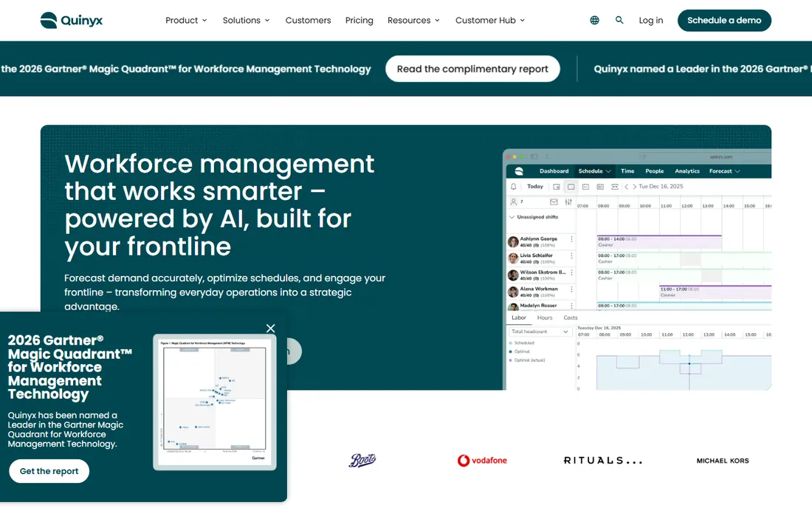Viewport: 812px width, 508px height.
Task: Click the notification bell in the app preview
Action: [513, 186]
